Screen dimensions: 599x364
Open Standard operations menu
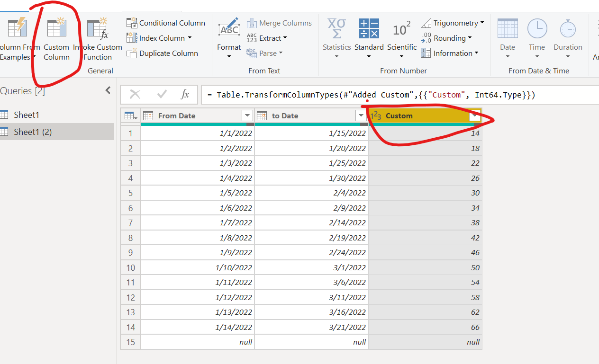(369, 38)
